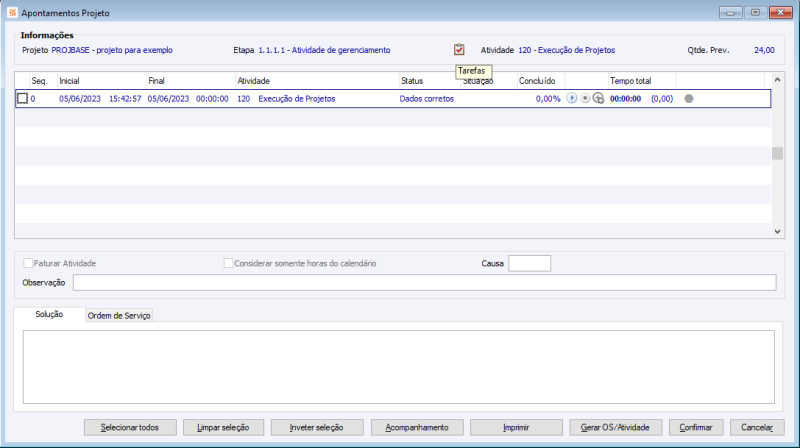Click the Selecionar todos button
This screenshot has height=448, width=800.
[130, 428]
